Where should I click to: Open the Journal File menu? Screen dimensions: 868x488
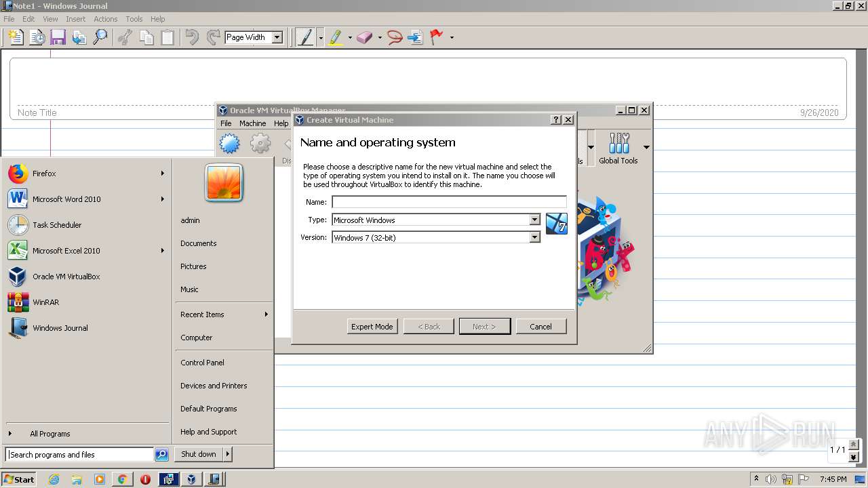pyautogui.click(x=9, y=19)
